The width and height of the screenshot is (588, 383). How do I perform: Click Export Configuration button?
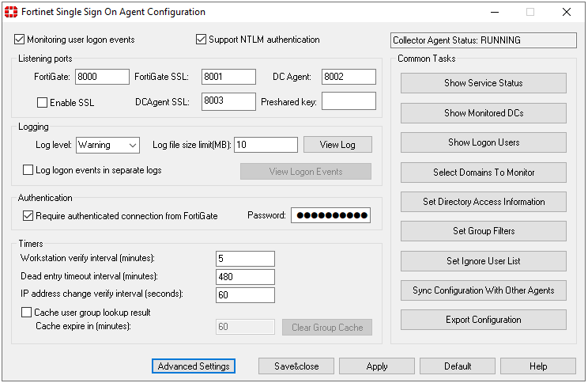484,320
